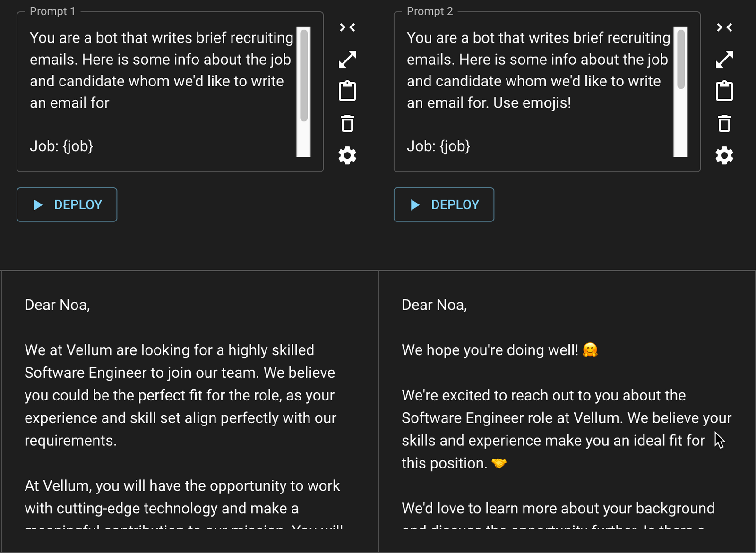Deploy Prompt 2
Image resolution: width=756 pixels, height=553 pixels.
pyautogui.click(x=444, y=204)
